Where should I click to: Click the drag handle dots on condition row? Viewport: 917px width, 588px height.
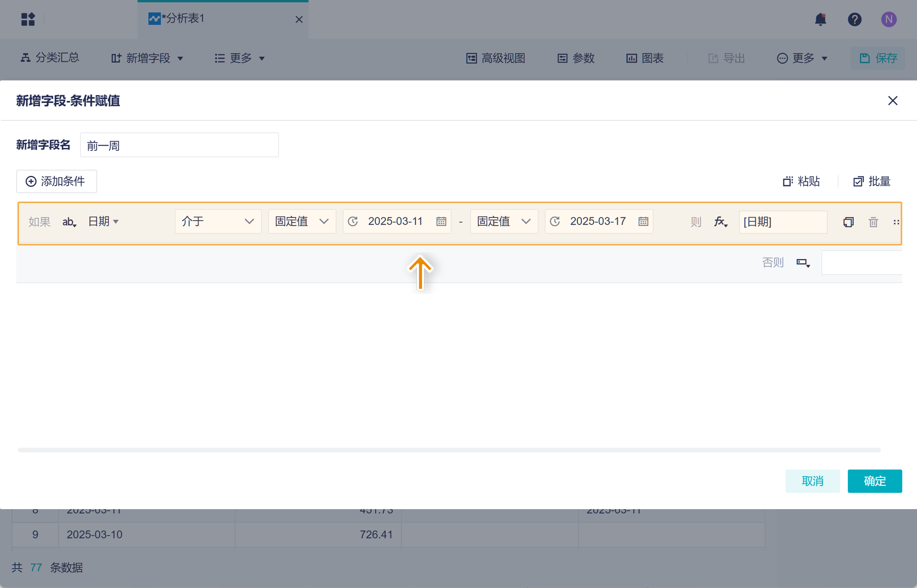[896, 222]
